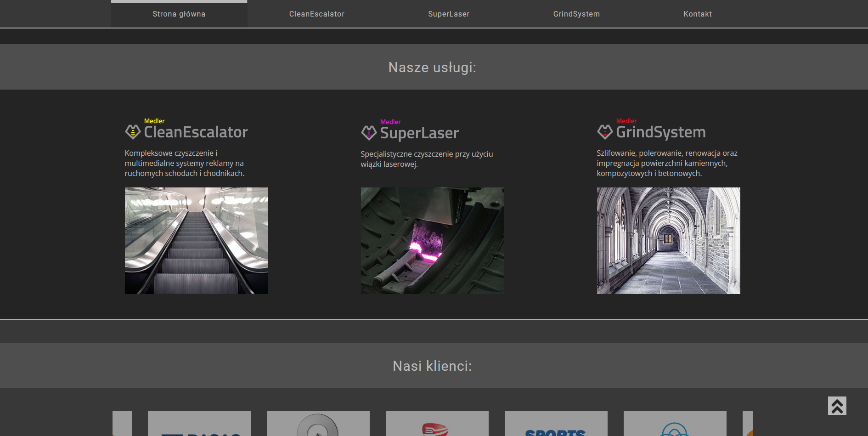
Task: Go to CleanEscalator in navigation menu
Action: (317, 14)
